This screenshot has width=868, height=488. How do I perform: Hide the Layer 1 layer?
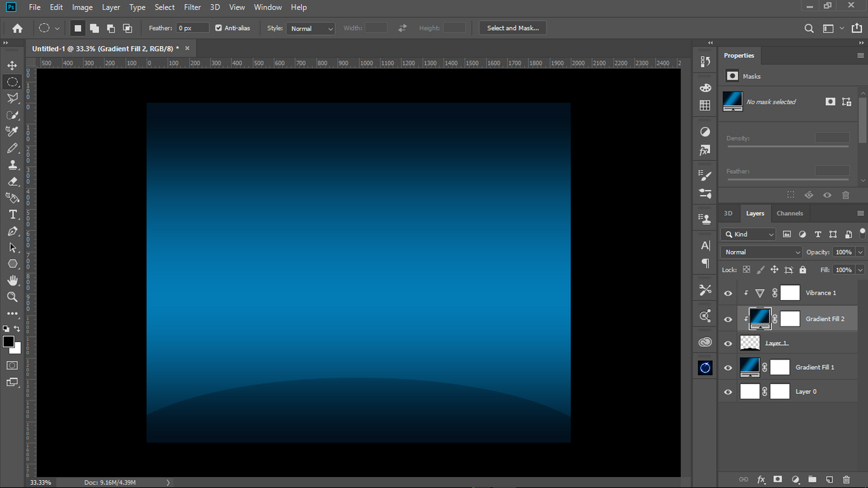pos(728,343)
